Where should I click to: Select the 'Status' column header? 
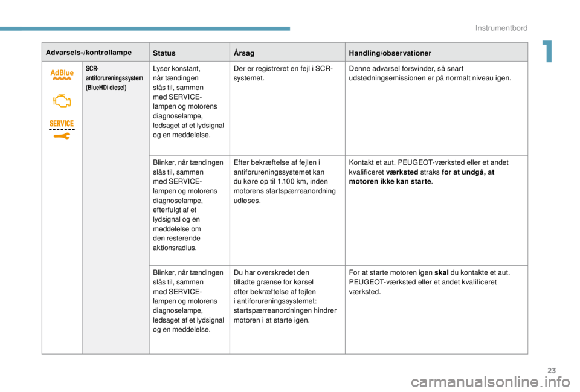pyautogui.click(x=164, y=53)
